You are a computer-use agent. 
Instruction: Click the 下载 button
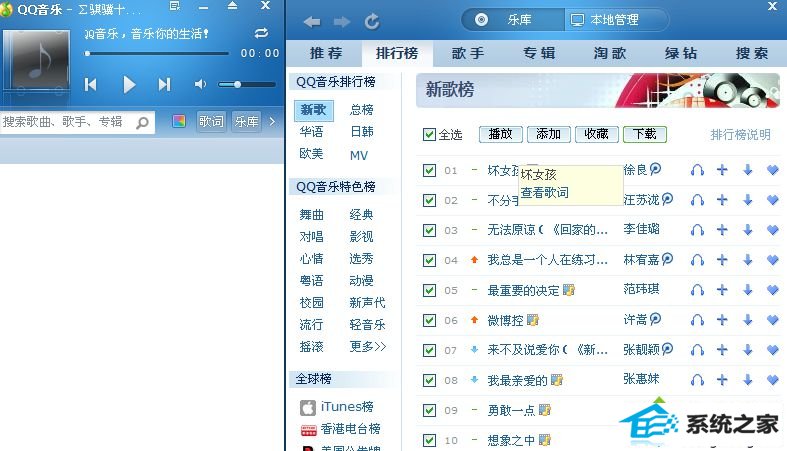(644, 134)
